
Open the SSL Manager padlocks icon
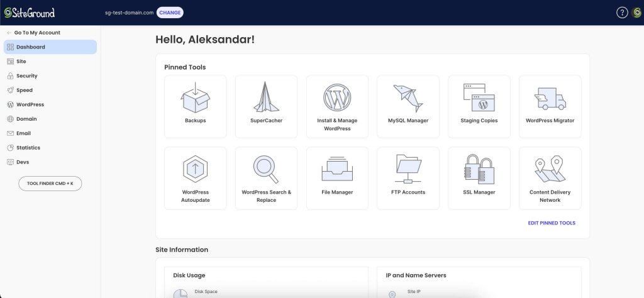pos(479,168)
